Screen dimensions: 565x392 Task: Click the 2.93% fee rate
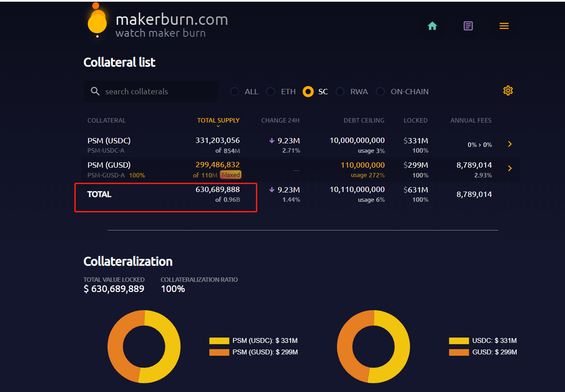coord(483,175)
